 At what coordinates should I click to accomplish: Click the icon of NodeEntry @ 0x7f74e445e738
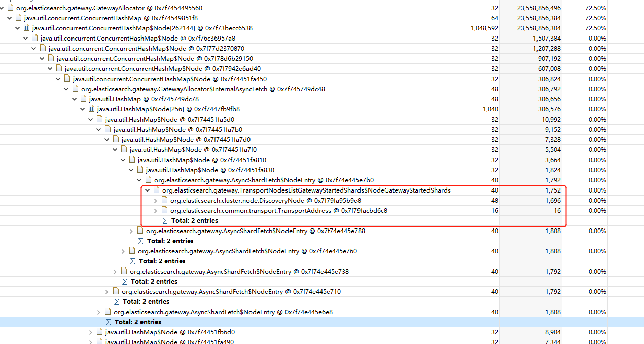click(124, 272)
